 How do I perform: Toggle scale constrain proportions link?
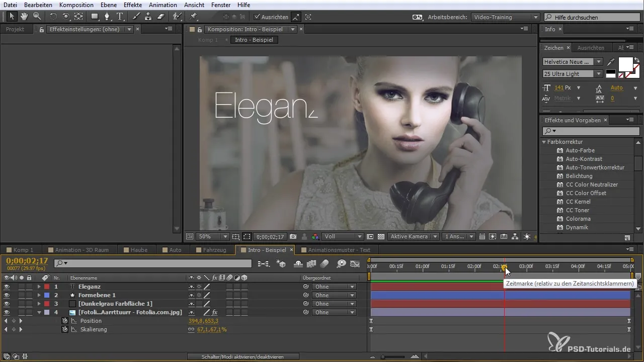[191, 329]
